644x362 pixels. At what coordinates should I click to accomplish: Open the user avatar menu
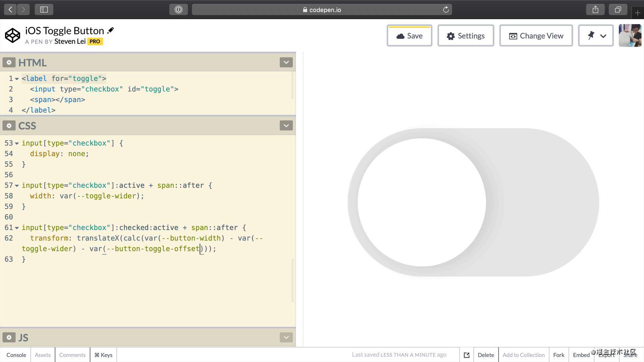630,36
